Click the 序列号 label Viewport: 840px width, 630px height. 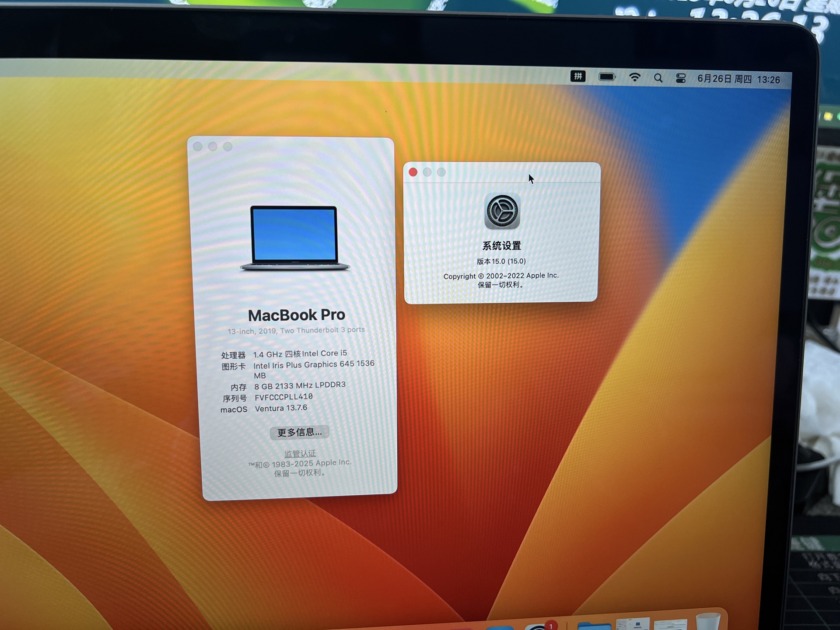point(235,399)
